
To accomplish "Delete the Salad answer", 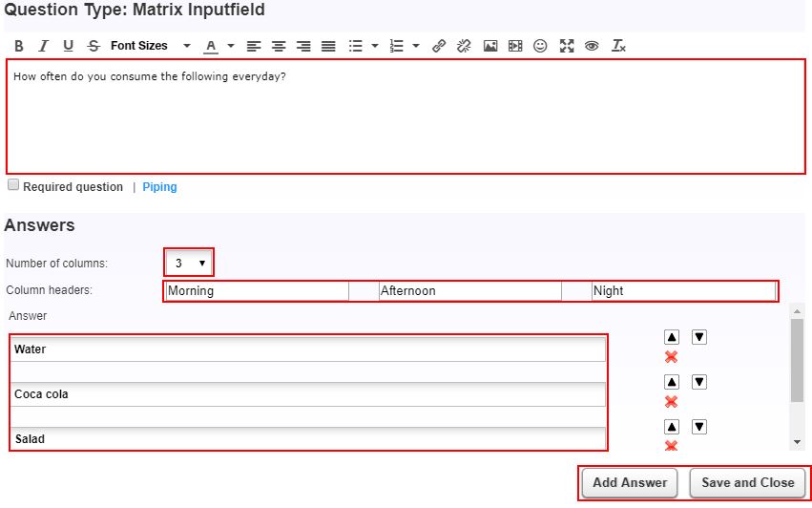I will pyautogui.click(x=671, y=445).
